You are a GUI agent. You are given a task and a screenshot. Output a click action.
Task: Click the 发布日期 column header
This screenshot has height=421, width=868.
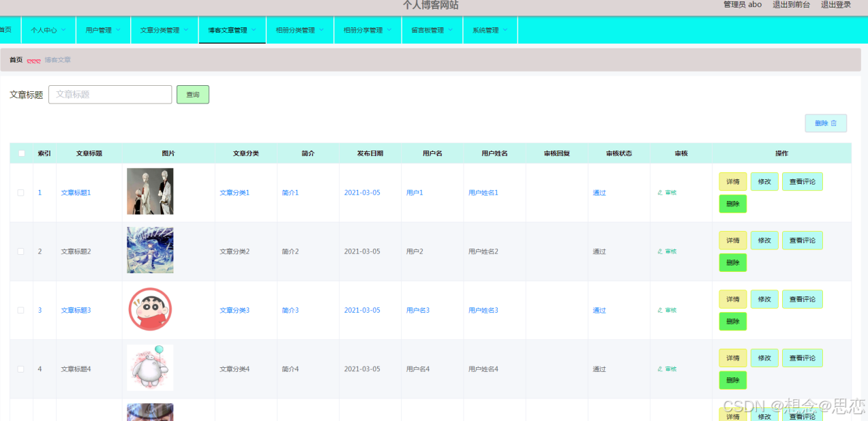[x=370, y=153]
